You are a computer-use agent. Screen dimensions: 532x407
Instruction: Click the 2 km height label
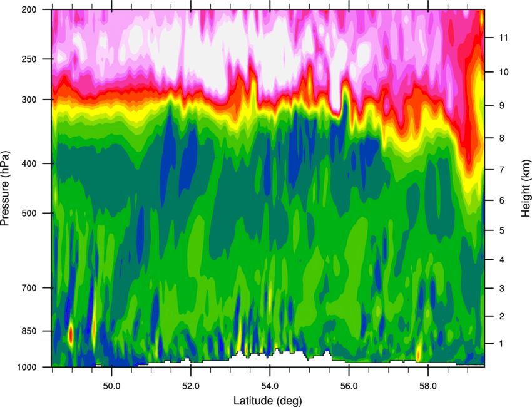pos(501,316)
